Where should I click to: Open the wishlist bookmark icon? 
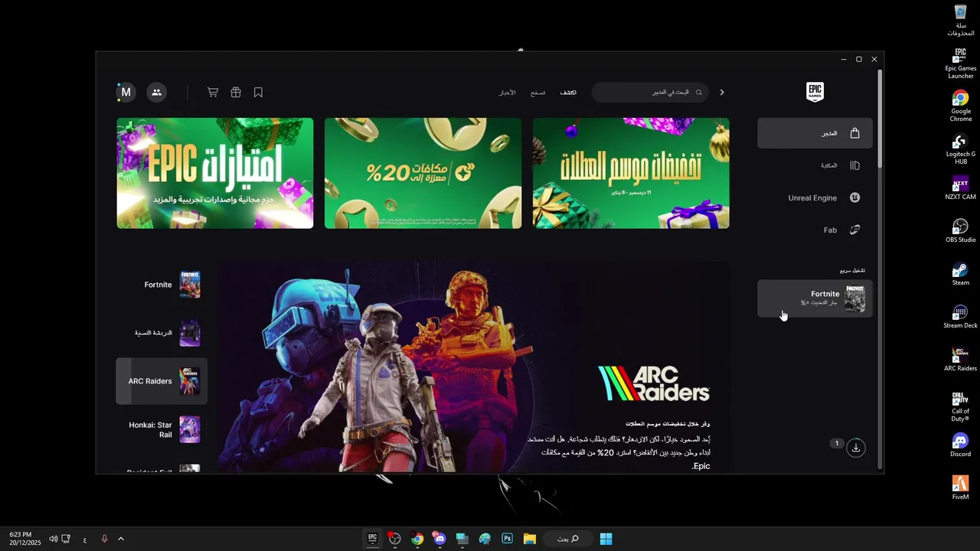(258, 93)
